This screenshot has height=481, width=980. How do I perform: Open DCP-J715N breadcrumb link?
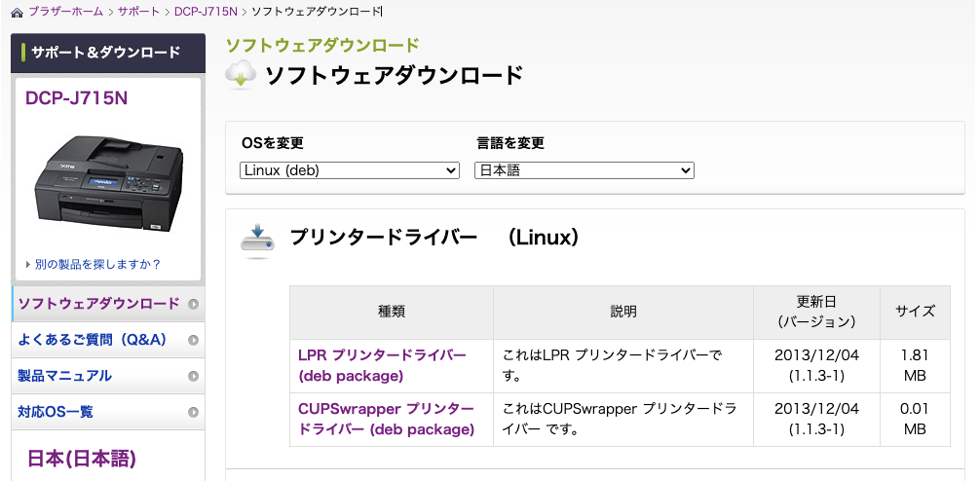tap(206, 12)
